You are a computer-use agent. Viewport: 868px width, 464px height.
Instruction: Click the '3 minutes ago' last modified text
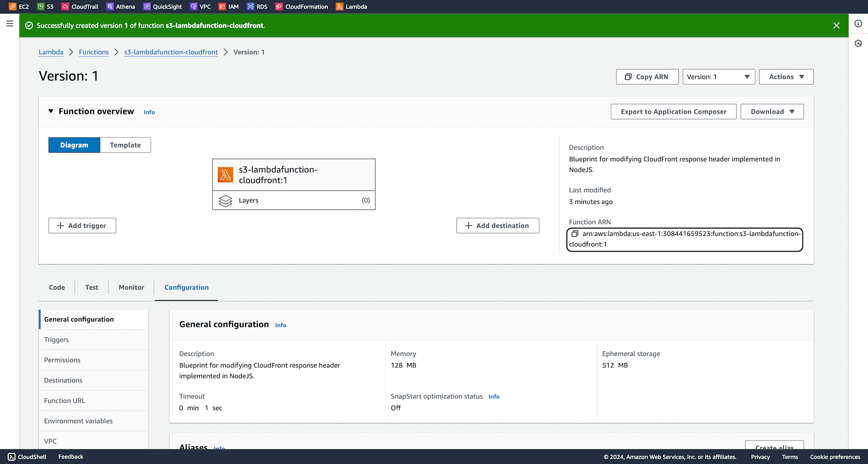(x=591, y=202)
